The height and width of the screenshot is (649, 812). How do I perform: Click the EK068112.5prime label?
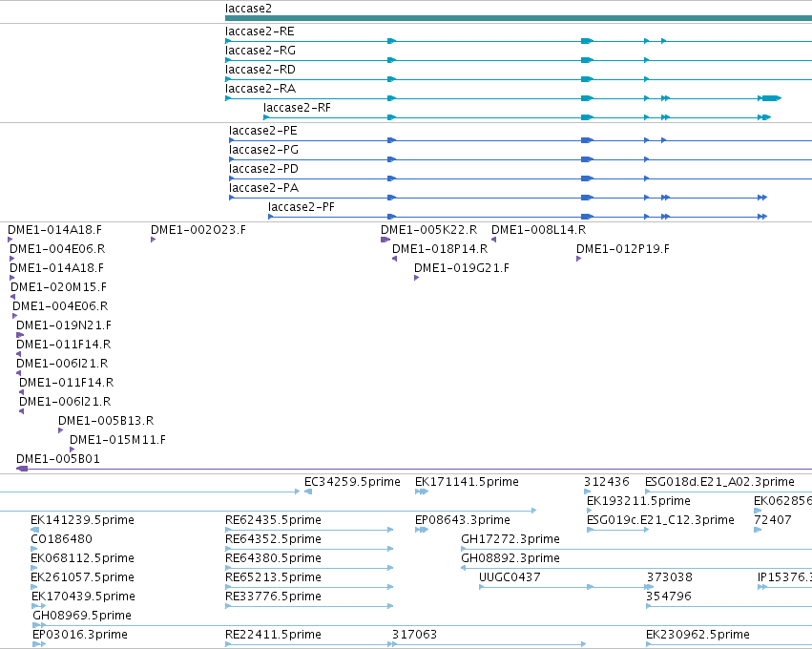point(82,558)
